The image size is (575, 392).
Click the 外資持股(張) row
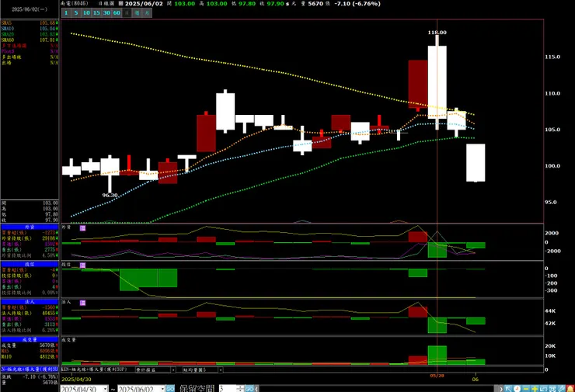tap(30, 238)
